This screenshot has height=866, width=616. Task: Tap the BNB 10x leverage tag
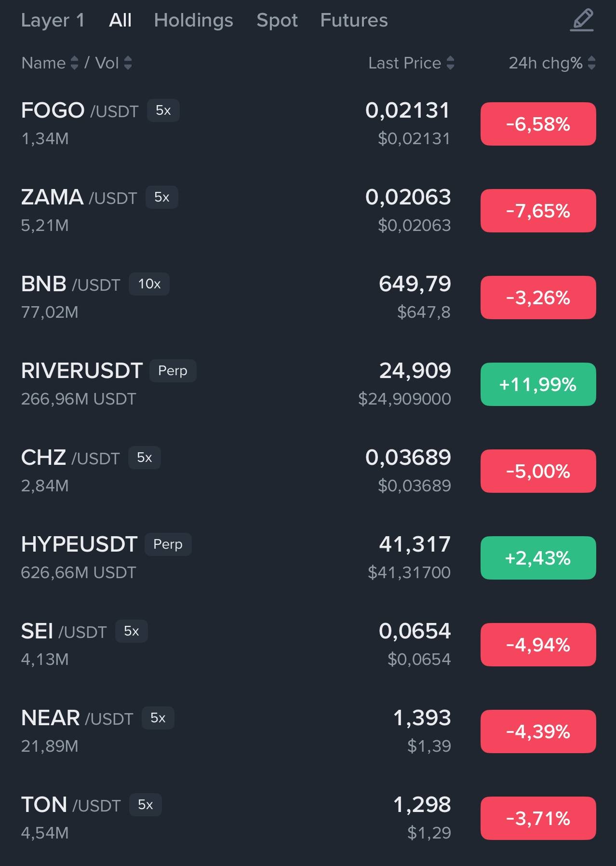pyautogui.click(x=149, y=284)
